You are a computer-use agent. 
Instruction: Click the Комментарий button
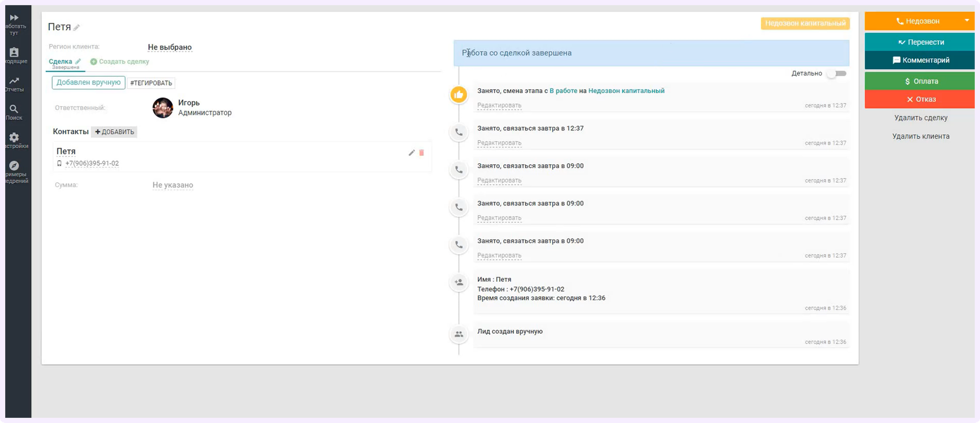(x=920, y=60)
